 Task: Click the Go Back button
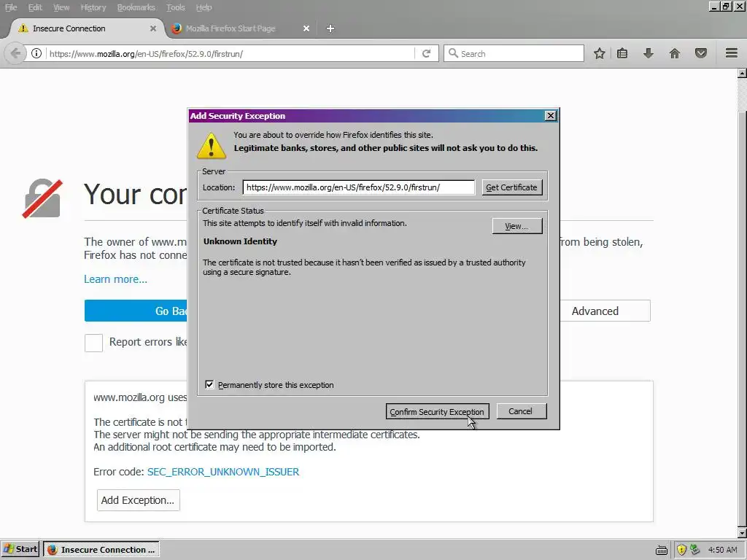[136, 311]
